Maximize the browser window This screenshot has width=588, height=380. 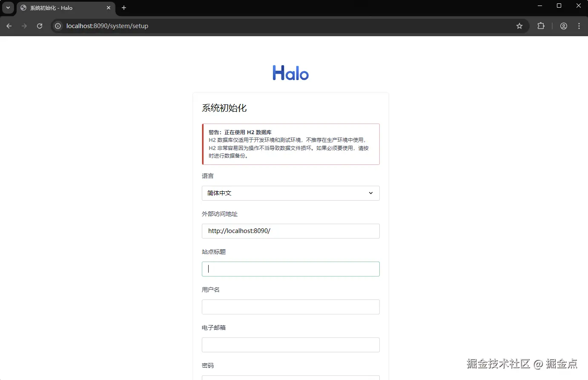click(559, 6)
